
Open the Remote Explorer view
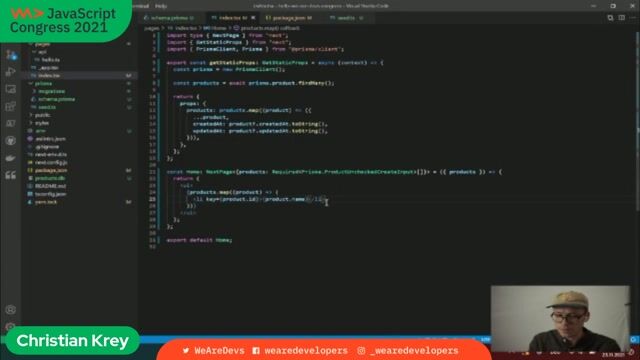click(11, 89)
